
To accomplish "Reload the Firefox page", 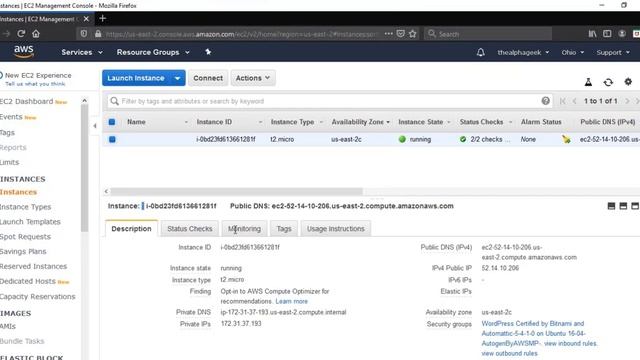I will click(21, 34).
